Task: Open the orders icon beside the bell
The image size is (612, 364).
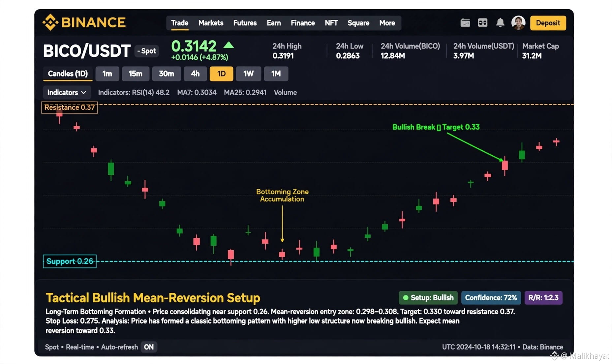Action: click(x=482, y=23)
